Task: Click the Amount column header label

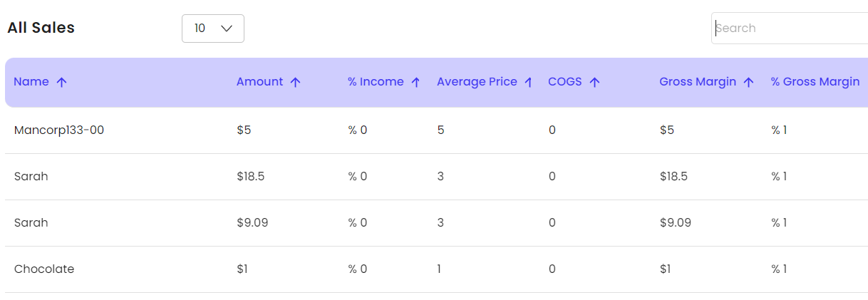Action: click(x=260, y=82)
